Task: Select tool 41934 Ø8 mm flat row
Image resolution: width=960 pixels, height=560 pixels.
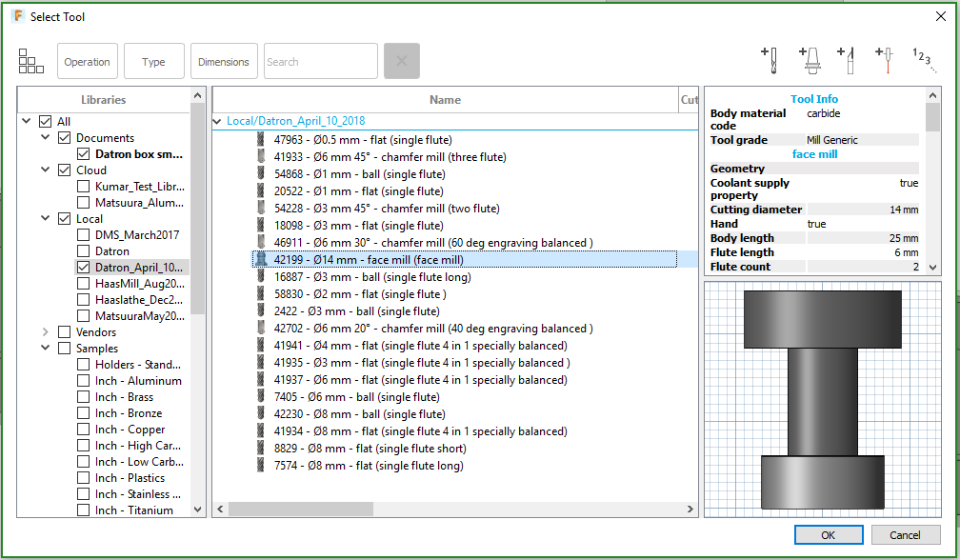Action: [421, 430]
